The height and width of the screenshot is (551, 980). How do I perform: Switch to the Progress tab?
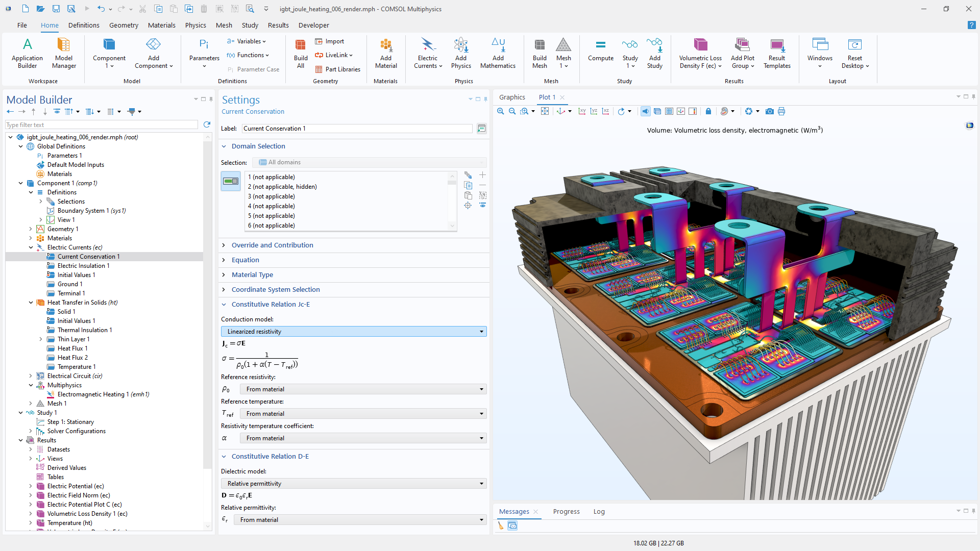point(566,511)
